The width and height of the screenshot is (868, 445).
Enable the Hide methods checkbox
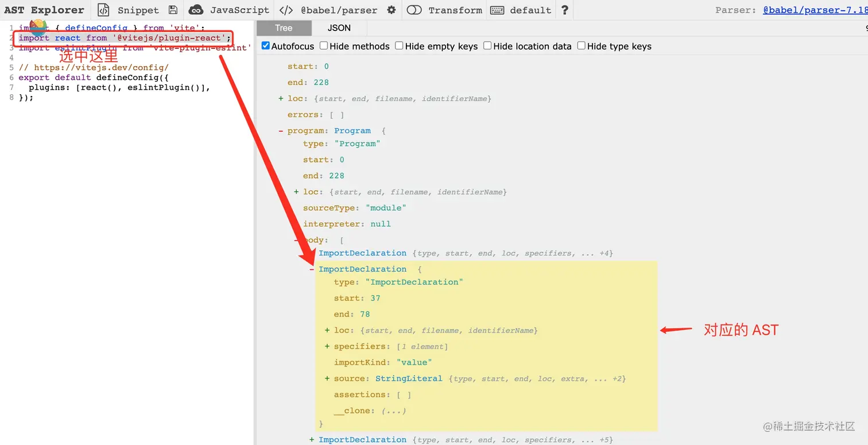pyautogui.click(x=324, y=45)
